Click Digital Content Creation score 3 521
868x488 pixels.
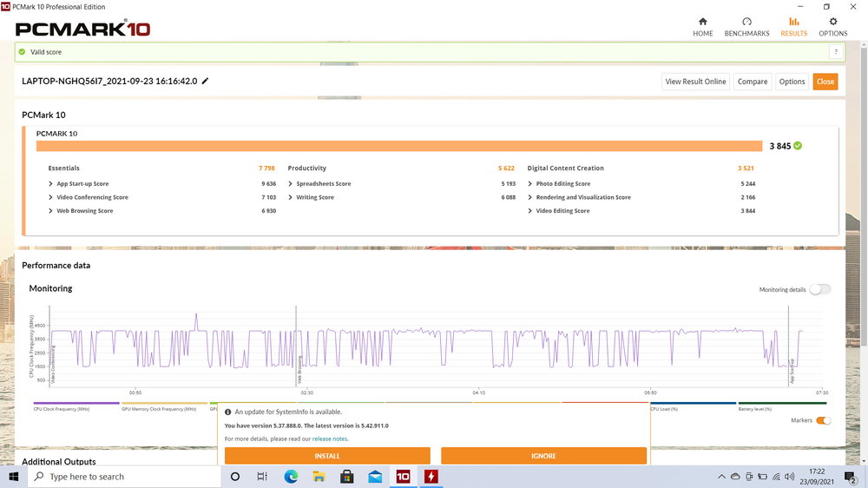[x=746, y=168]
